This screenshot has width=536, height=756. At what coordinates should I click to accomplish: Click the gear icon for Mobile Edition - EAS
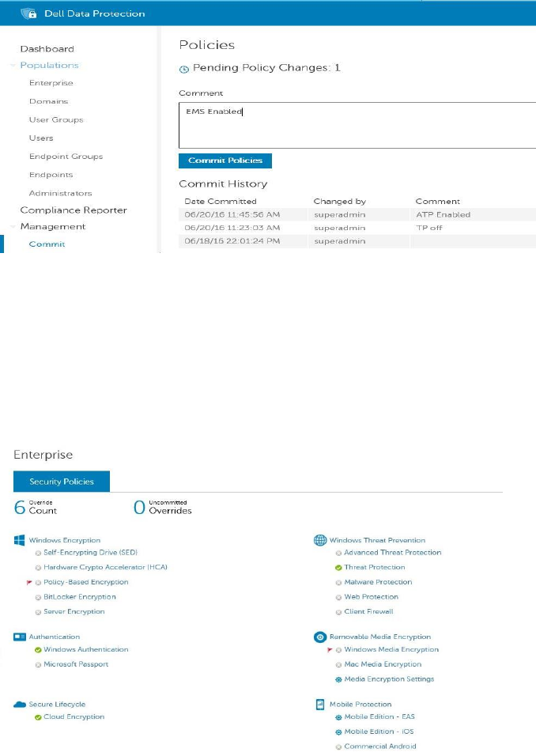[338, 717]
